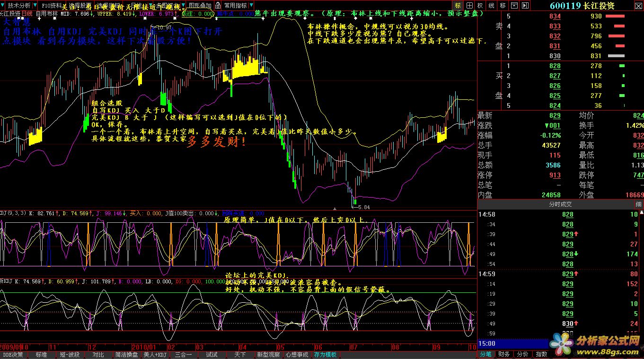Viewport: 644px width, 359px height.
Task: Expand the dropdown arrow after 多图组合
Action: (183, 5)
